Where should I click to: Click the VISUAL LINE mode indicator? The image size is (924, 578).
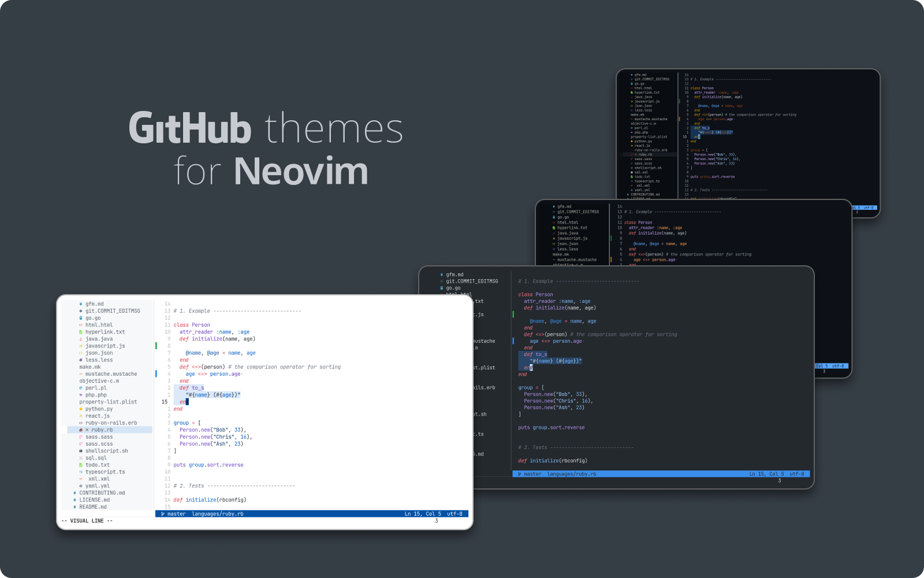pyautogui.click(x=87, y=521)
